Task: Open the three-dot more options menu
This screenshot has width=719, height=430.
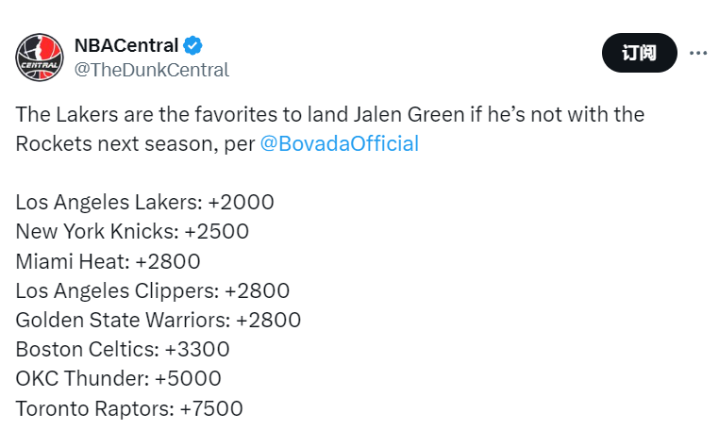Action: [698, 53]
